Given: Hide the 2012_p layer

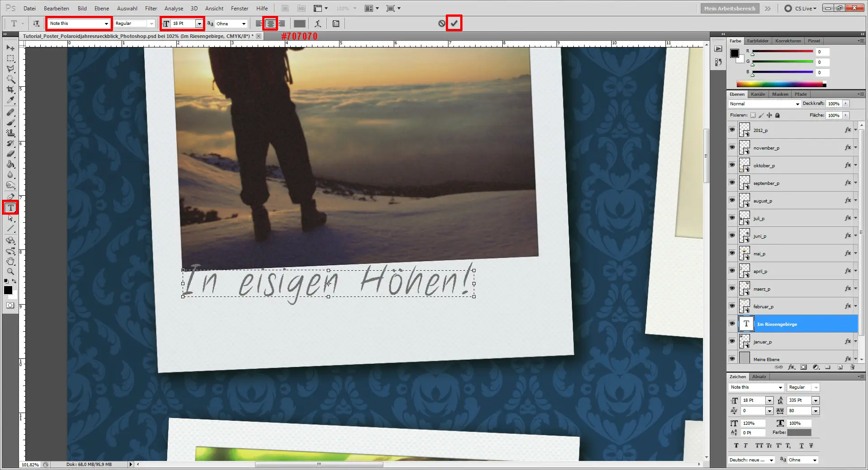Looking at the screenshot, I should (732, 130).
